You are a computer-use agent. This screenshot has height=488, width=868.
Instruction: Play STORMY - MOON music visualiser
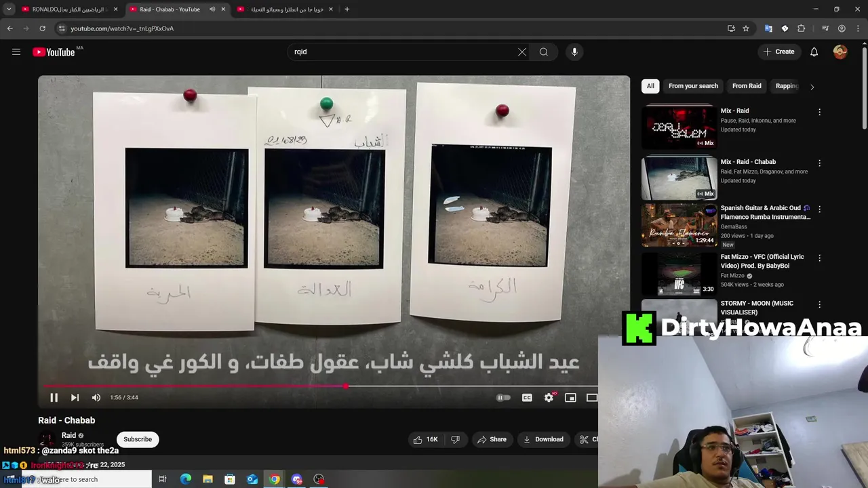tap(757, 308)
